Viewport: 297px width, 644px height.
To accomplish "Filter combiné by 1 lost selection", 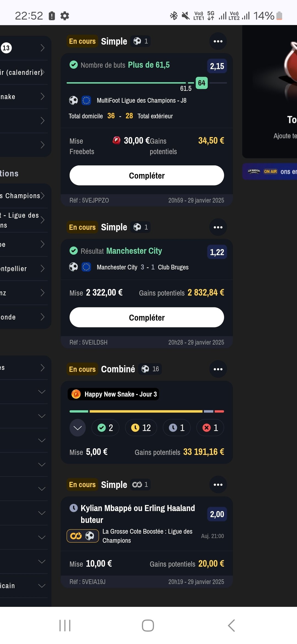I will [x=210, y=428].
